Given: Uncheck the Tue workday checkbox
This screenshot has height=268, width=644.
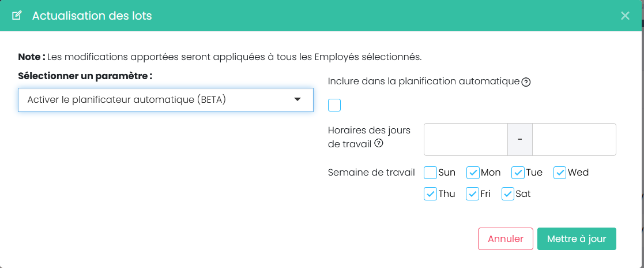Looking at the screenshot, I should 518,172.
